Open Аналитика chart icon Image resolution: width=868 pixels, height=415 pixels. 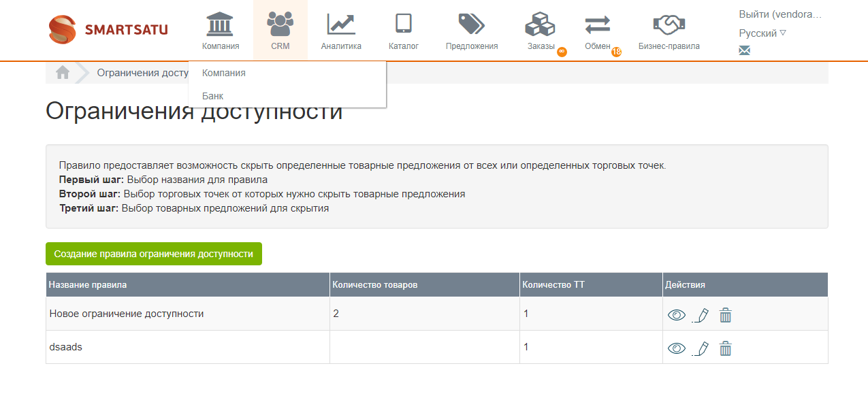(340, 24)
